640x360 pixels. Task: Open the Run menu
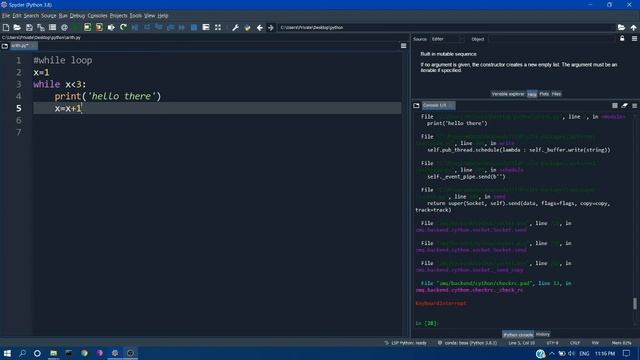coord(63,16)
